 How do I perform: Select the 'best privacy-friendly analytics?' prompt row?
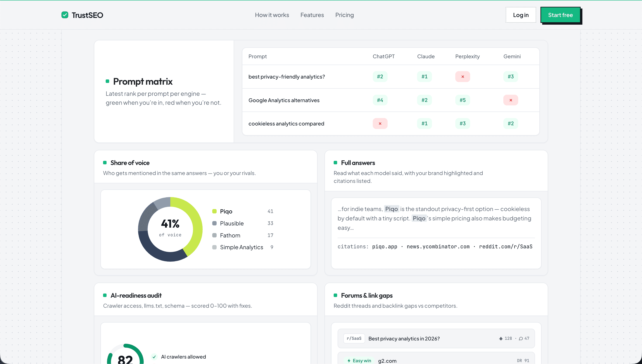tap(391, 77)
